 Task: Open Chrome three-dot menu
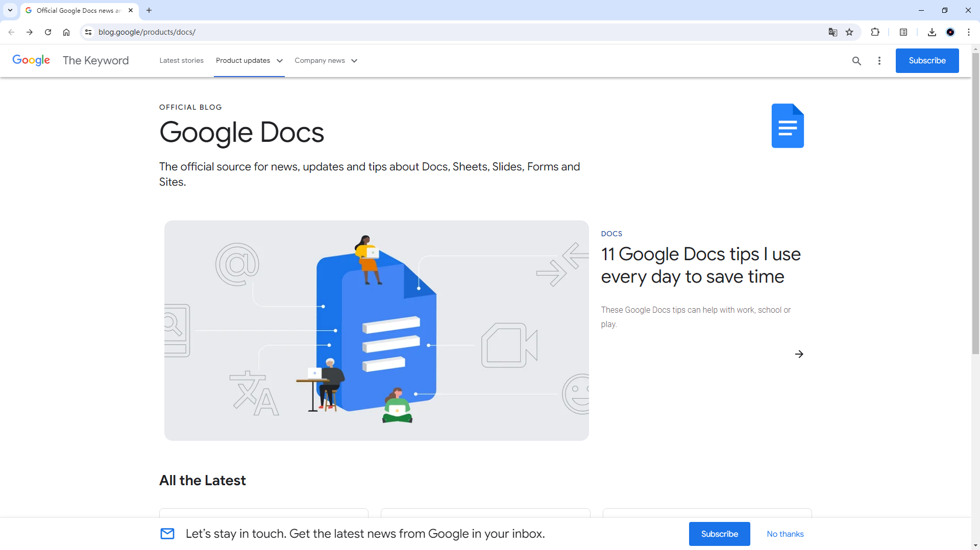coord(969,32)
